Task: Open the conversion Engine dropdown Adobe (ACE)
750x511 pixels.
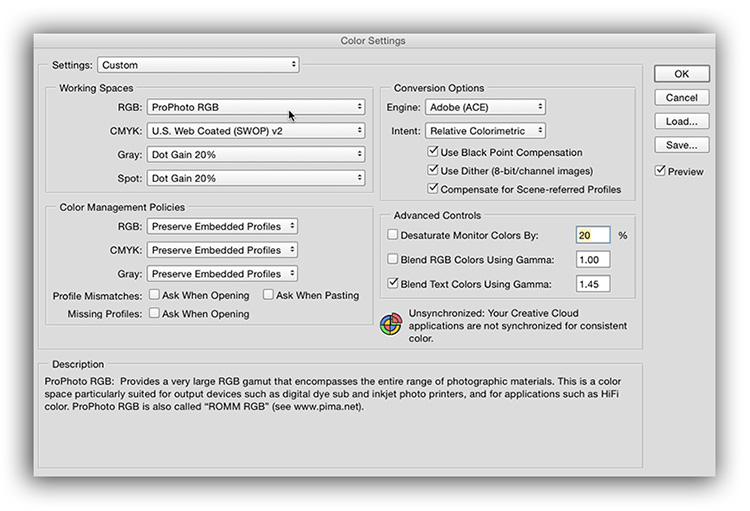Action: point(485,107)
